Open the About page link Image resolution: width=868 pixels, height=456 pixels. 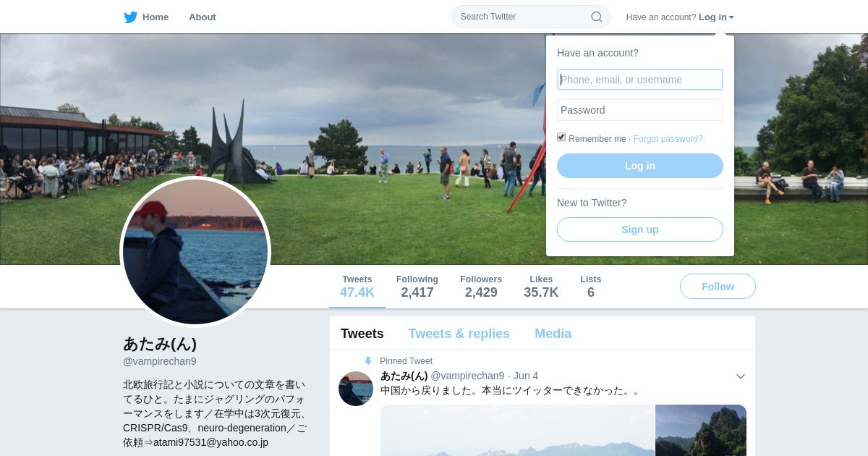tap(203, 17)
